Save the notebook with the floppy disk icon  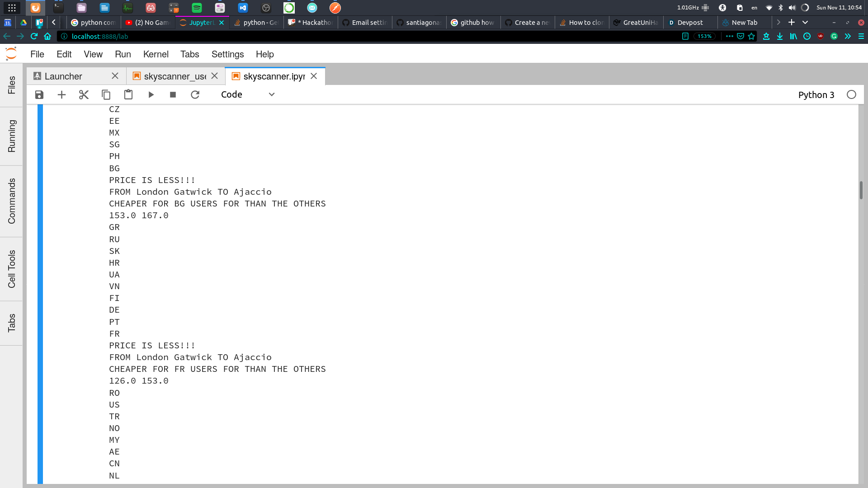(x=39, y=95)
